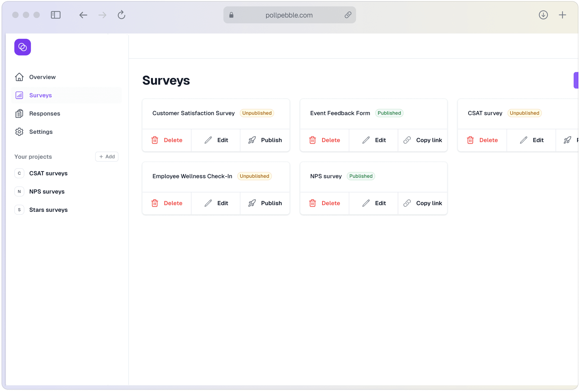Screen dimensions: 580x392
Task: Click trash icon on Customer Satisfaction Survey
Action: coord(155,140)
